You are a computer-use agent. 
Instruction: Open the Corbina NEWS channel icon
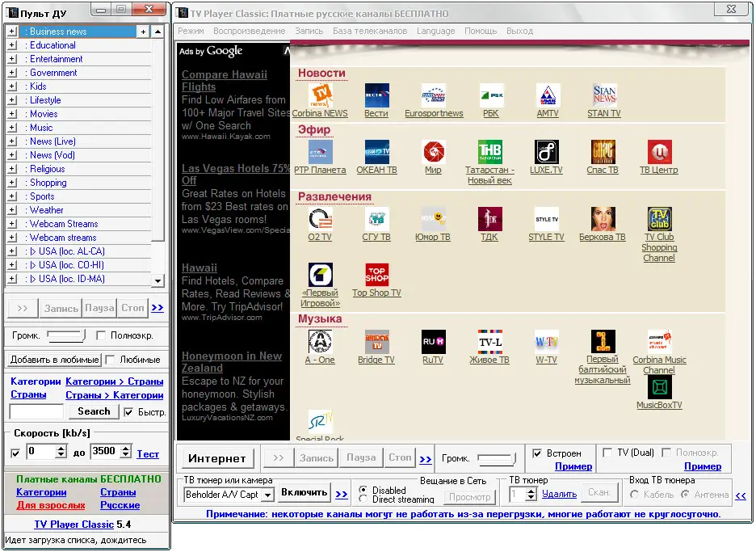(x=321, y=95)
